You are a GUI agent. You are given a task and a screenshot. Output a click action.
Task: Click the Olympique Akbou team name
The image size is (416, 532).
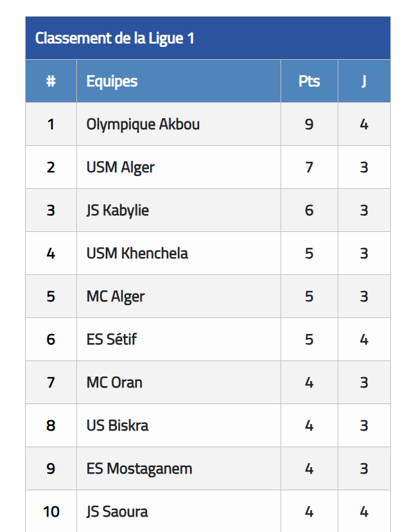[143, 125]
